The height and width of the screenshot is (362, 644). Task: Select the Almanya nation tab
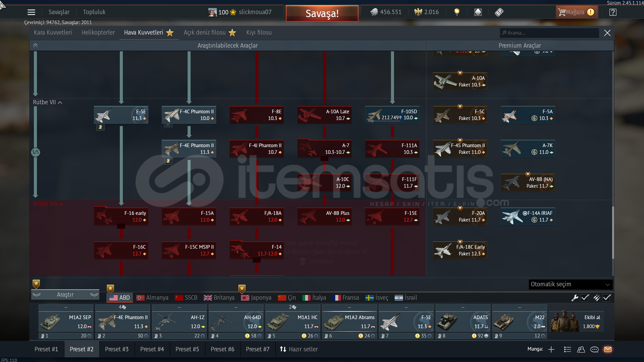click(152, 298)
